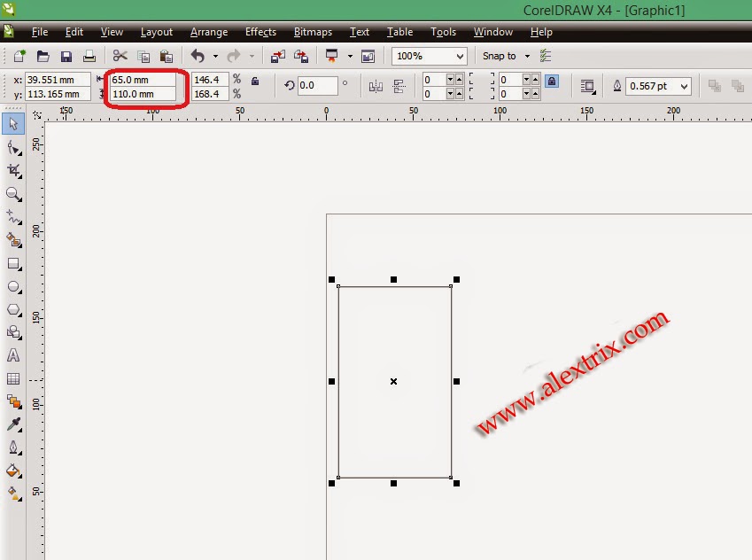Select the Freehand tool
This screenshot has height=560, width=752.
[14, 217]
